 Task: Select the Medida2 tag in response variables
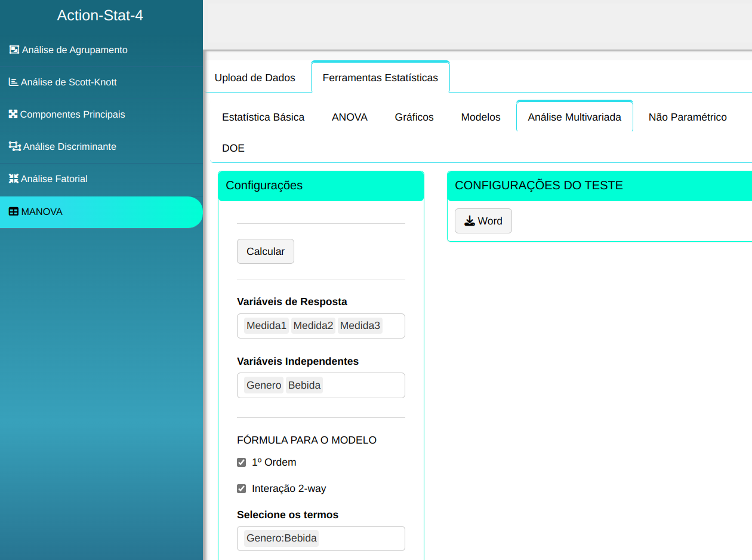pyautogui.click(x=313, y=326)
